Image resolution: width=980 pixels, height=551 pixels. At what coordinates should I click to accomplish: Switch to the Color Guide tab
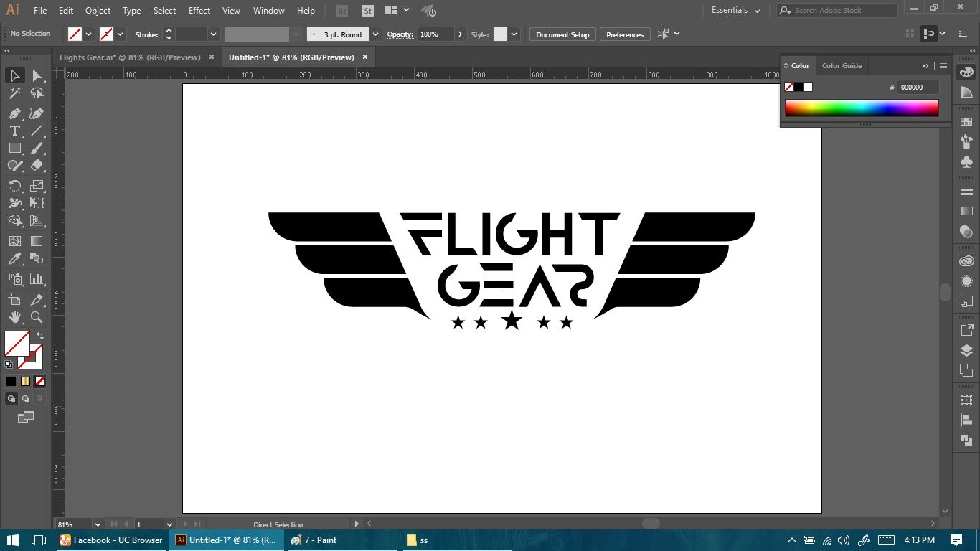[x=842, y=66]
